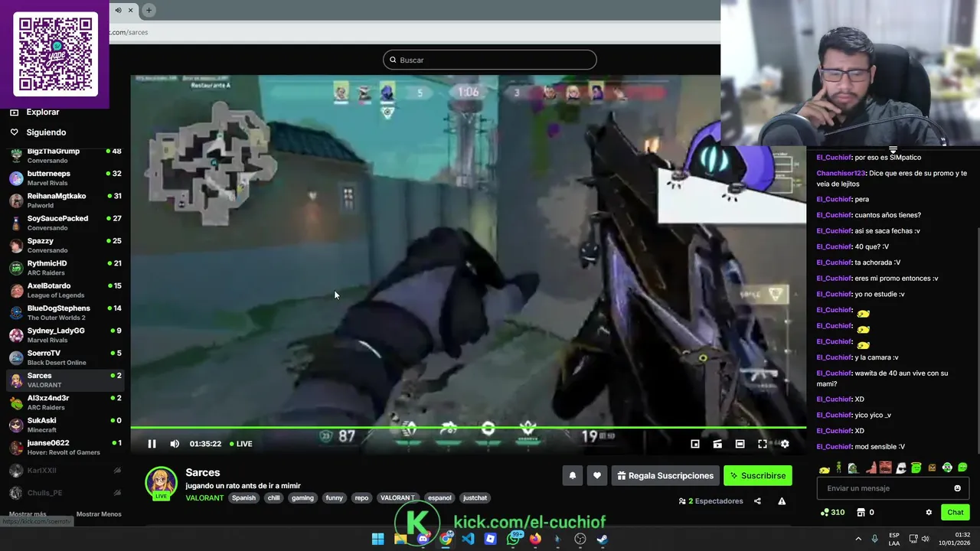
Task: Select the repo tag
Action: 361,497
